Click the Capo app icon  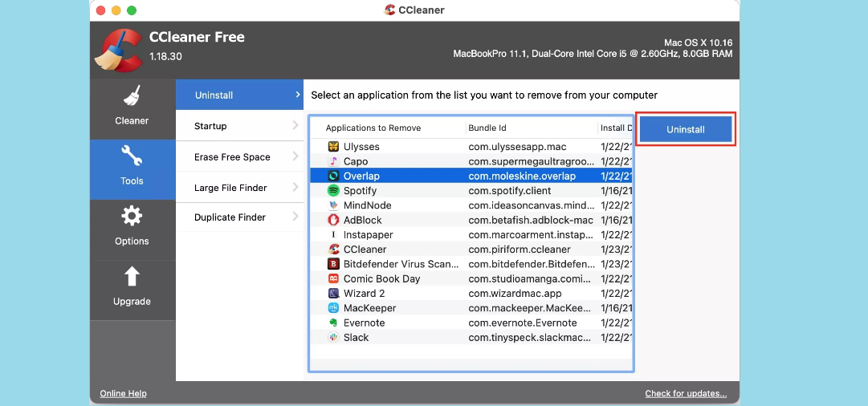tap(333, 161)
